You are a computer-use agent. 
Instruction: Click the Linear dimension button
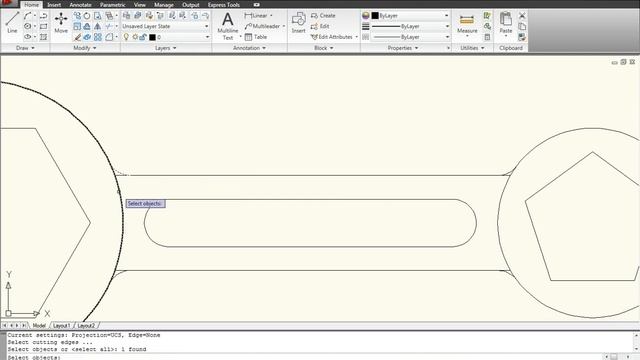point(256,16)
